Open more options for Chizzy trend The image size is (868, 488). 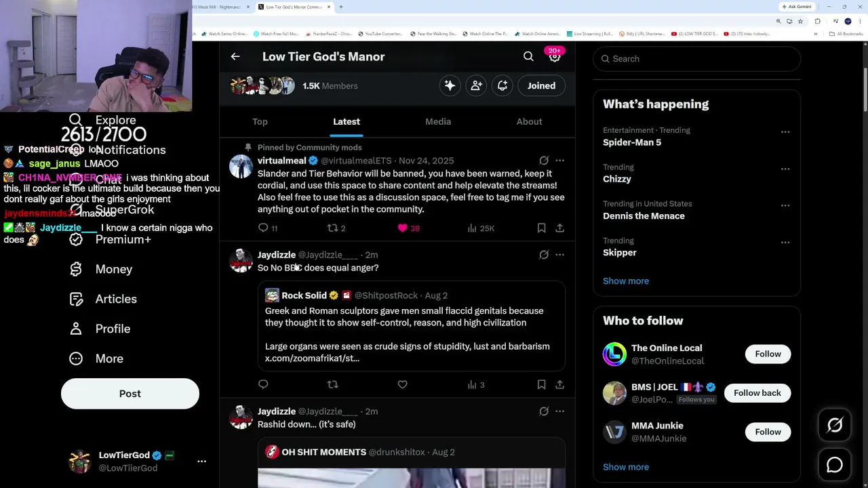click(x=785, y=169)
